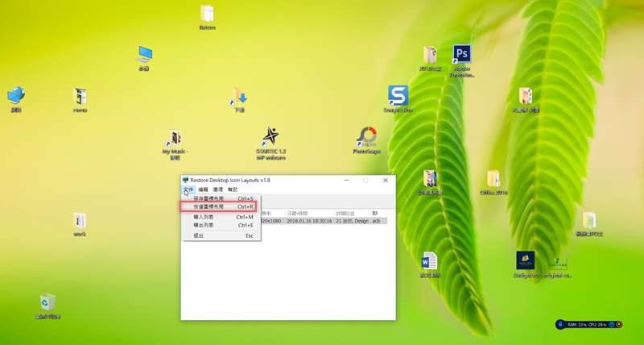Screen dimensions: 644x345
Task: Open the 編輯 menu
Action: (204, 189)
